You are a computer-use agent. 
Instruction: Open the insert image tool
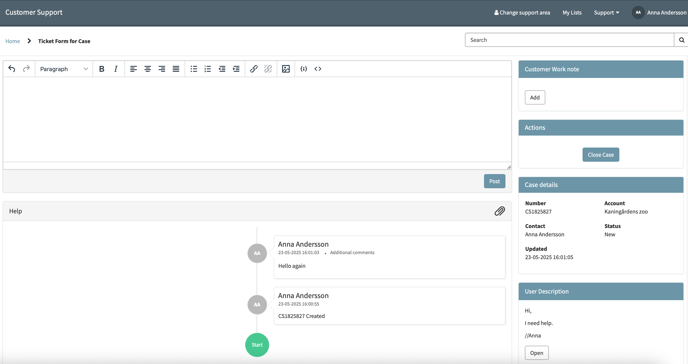[286, 69]
